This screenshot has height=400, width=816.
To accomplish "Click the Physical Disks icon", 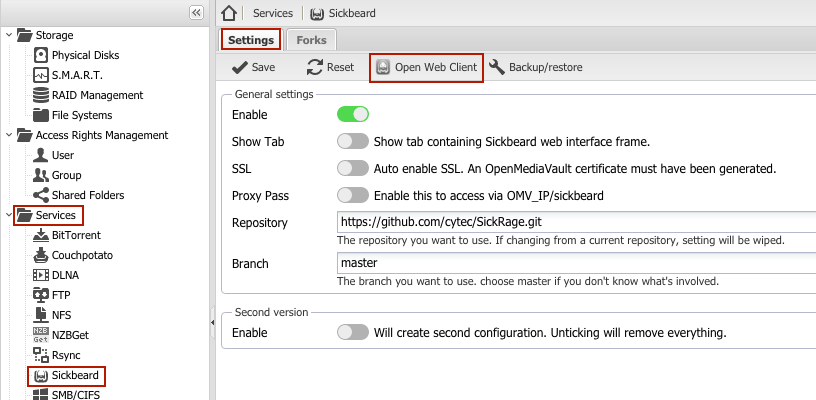I will [41, 55].
